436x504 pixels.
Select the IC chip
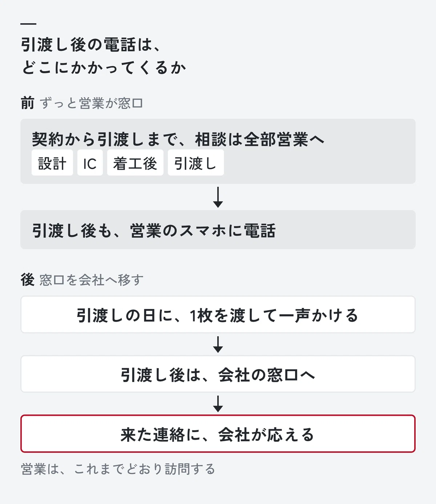tap(90, 163)
